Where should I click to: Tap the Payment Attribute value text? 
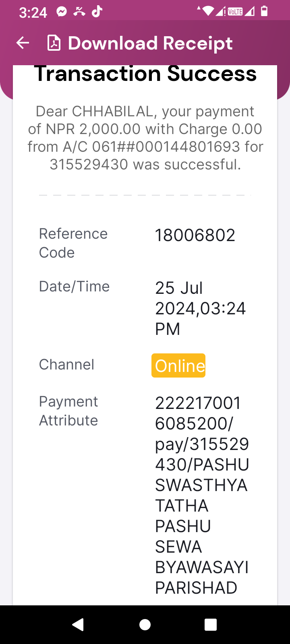point(202,495)
